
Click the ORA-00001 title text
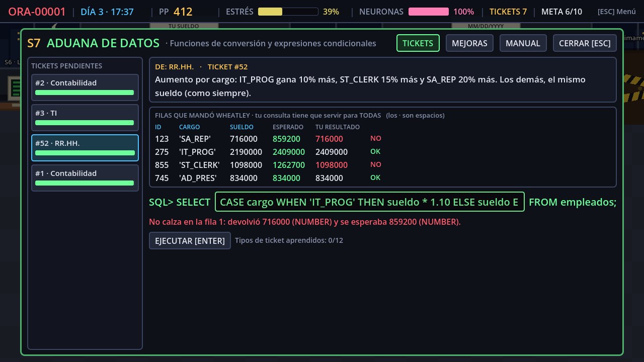(x=37, y=12)
